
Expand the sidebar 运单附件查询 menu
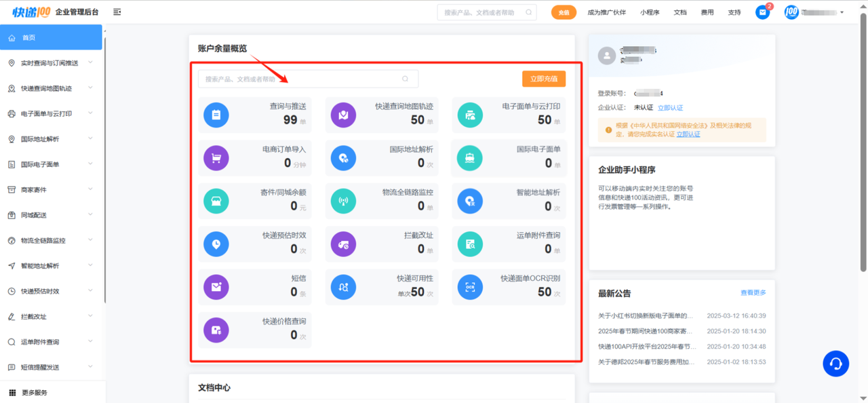click(52, 342)
